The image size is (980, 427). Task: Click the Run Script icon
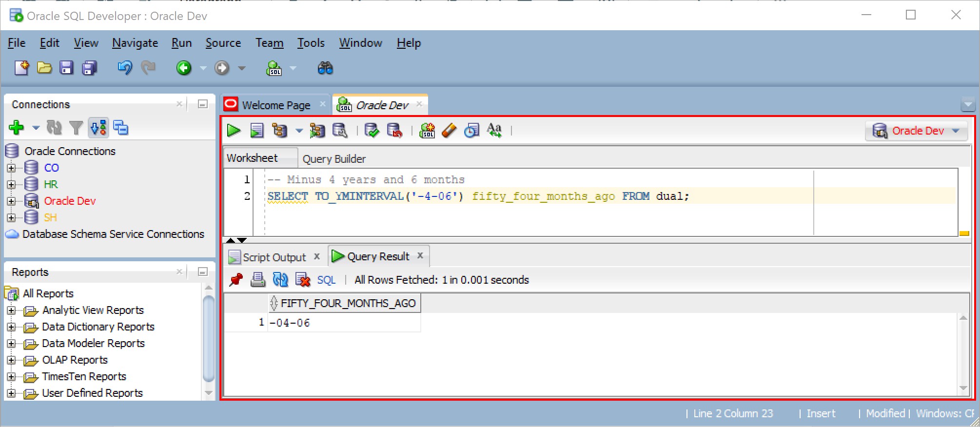click(x=256, y=130)
